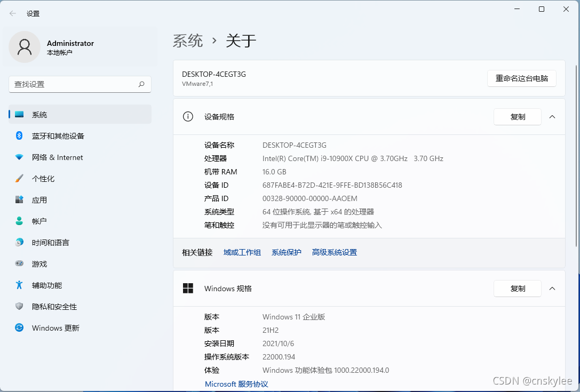Click the personalization paintbrush icon
The image size is (580, 392).
tap(19, 179)
